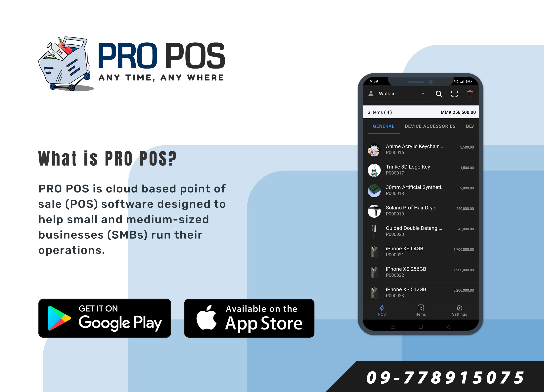
Task: Tap the delete/trash icon in toolbar
Action: [470, 93]
